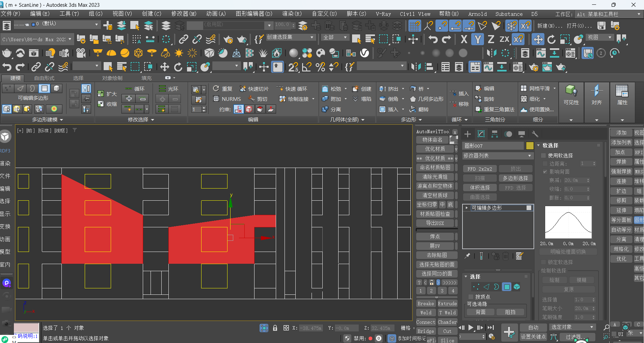Toggle Auto Key button
Viewport: 644px width, 343px height.
(533, 327)
